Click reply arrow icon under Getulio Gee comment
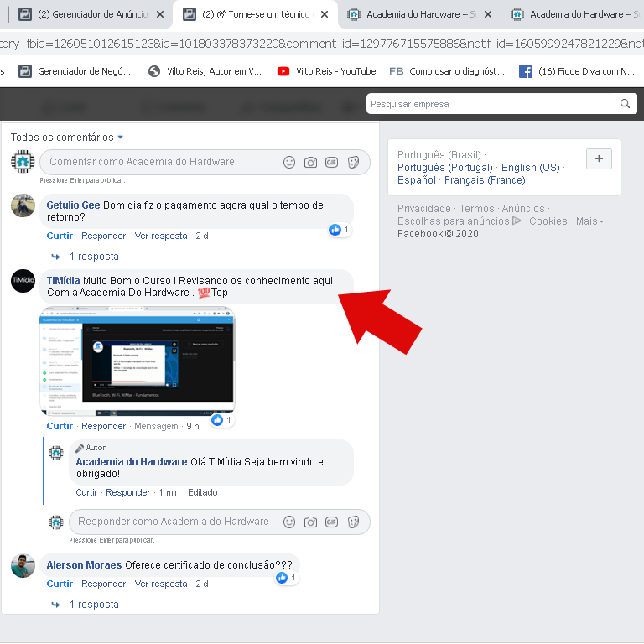Image resolution: width=644 pixels, height=644 pixels. 55,257
